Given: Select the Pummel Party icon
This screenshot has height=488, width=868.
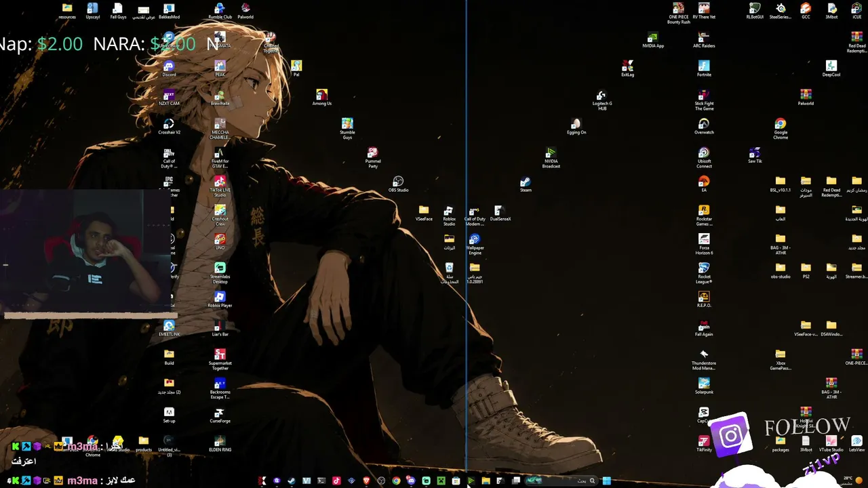Looking at the screenshot, I should pos(372,158).
